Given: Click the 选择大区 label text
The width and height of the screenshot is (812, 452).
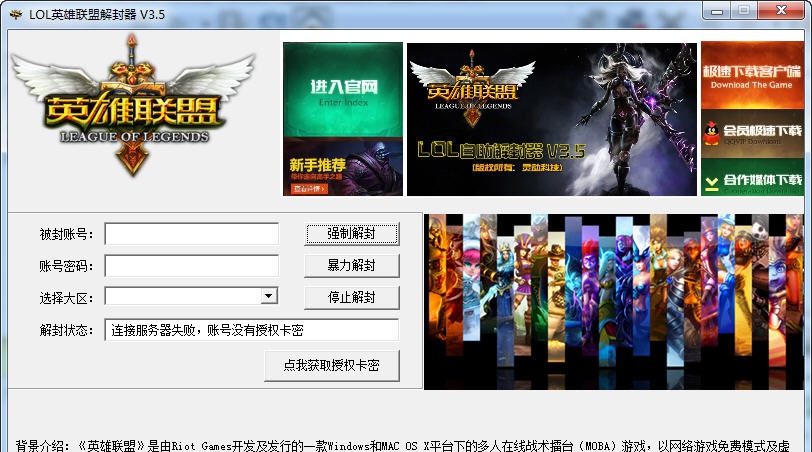Looking at the screenshot, I should click(x=66, y=298).
